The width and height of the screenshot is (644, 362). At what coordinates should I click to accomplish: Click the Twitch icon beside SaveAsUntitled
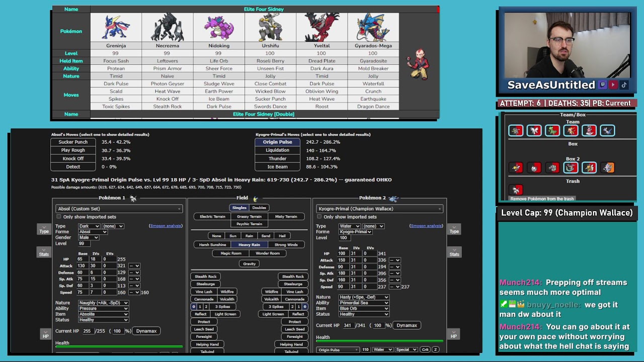point(603,85)
